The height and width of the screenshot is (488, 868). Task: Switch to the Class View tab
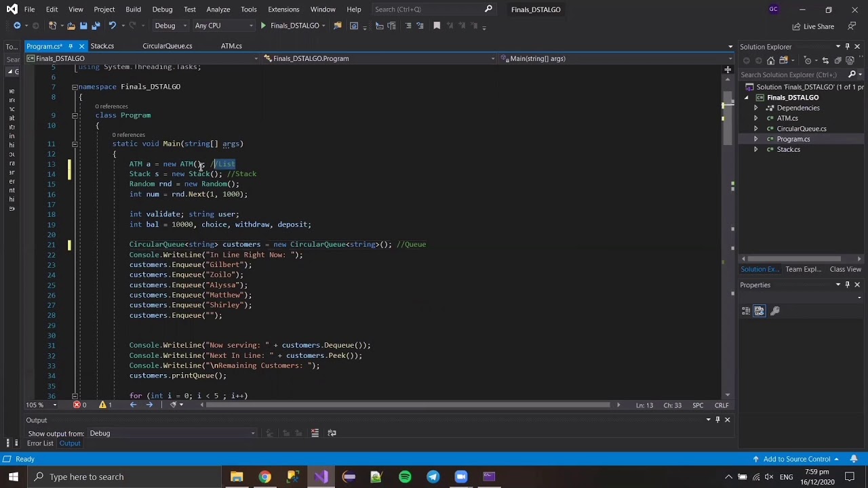tap(845, 269)
